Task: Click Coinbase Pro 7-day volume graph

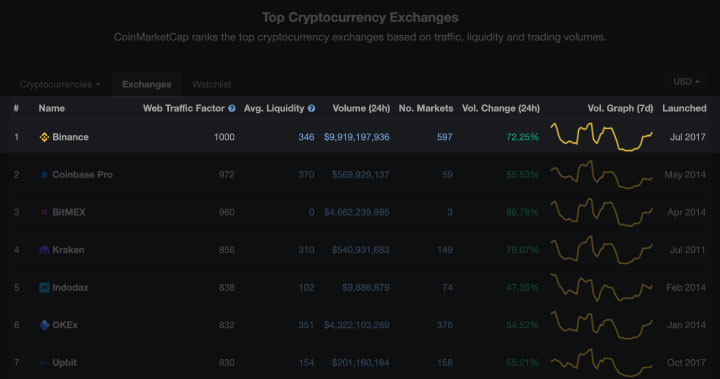Action: 602,175
